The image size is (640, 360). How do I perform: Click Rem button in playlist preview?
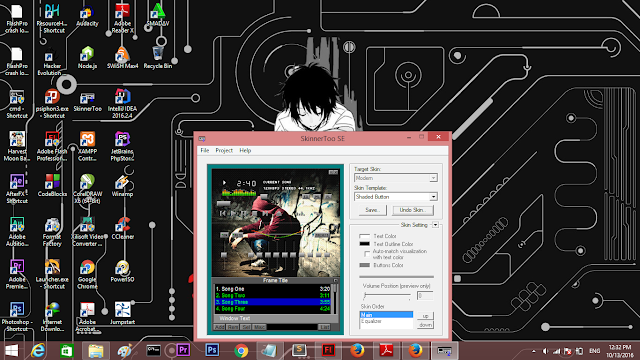click(x=233, y=327)
